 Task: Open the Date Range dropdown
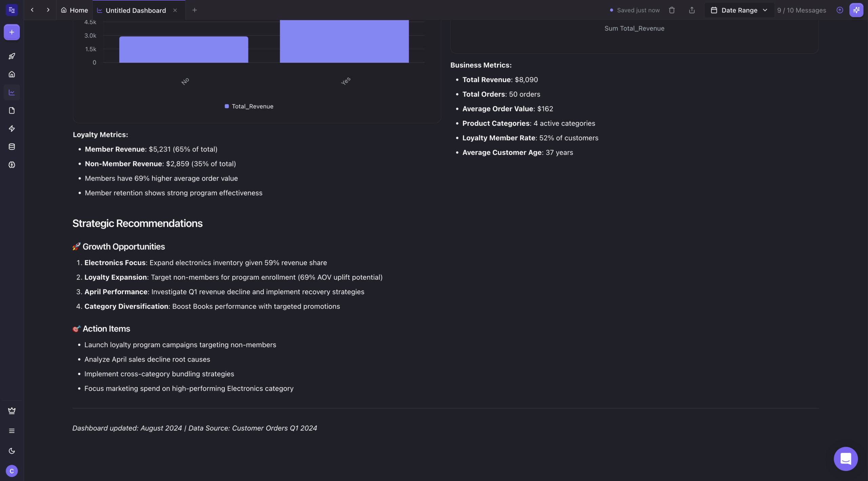coord(739,10)
